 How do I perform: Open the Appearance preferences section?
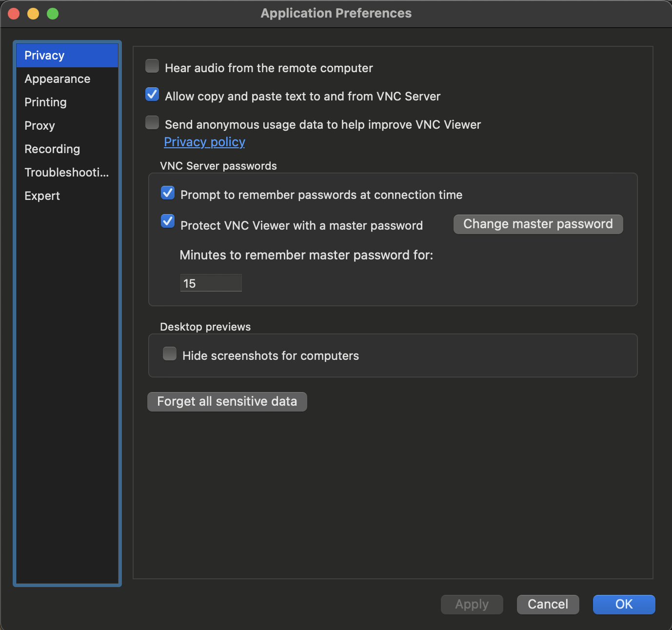tap(67, 79)
